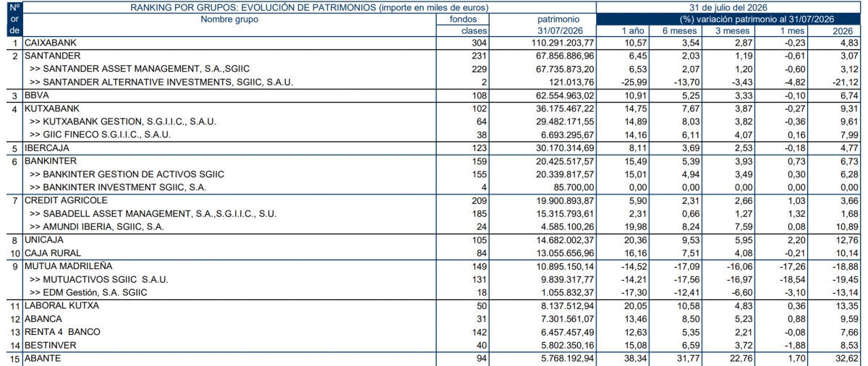Select the 6 meses column header
This screenshot has height=366, width=868.
pos(679,31)
